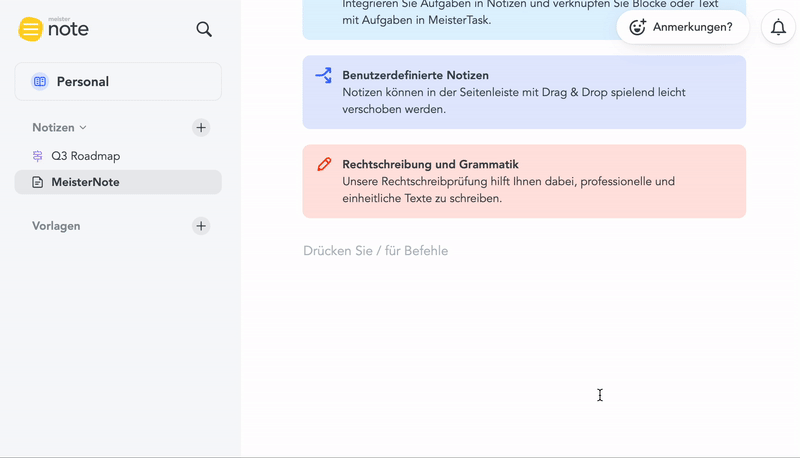The image size is (800, 458).
Task: Click the shuffle arrows icon in blue block
Action: (x=323, y=75)
